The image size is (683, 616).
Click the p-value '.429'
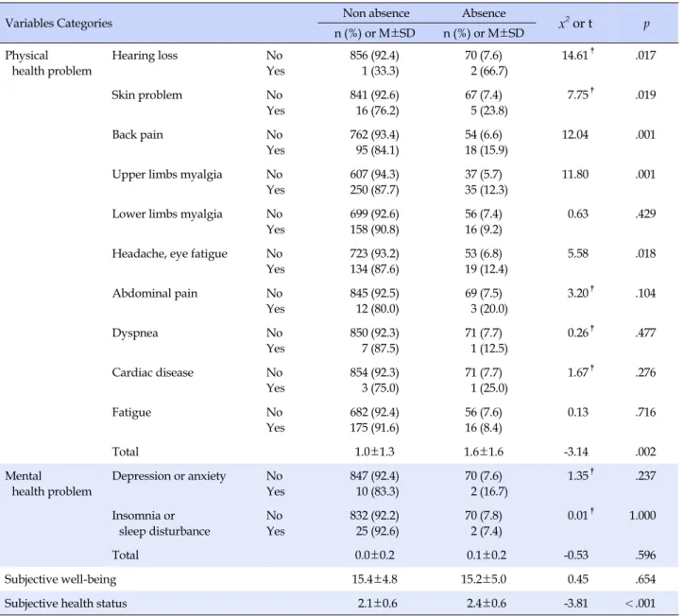645,214
